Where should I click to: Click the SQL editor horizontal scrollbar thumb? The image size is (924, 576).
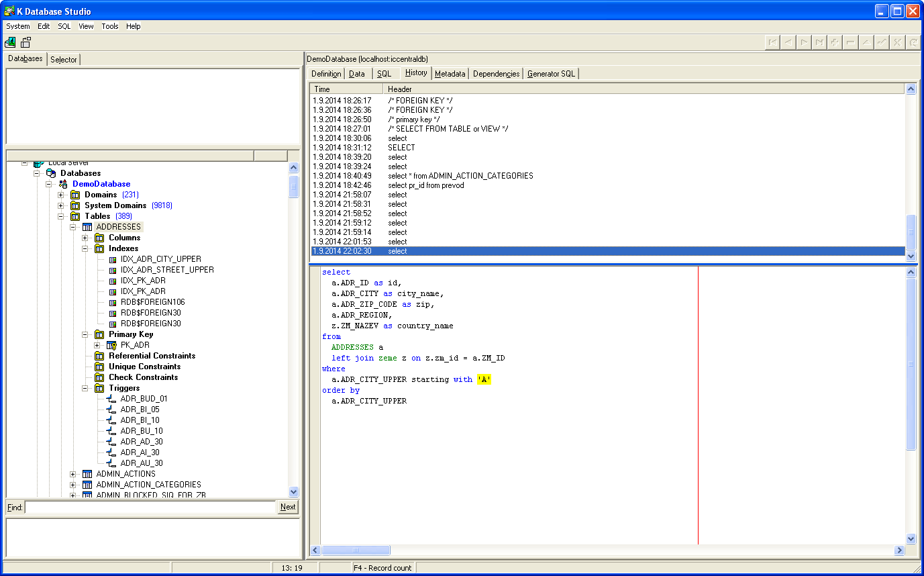tap(356, 550)
